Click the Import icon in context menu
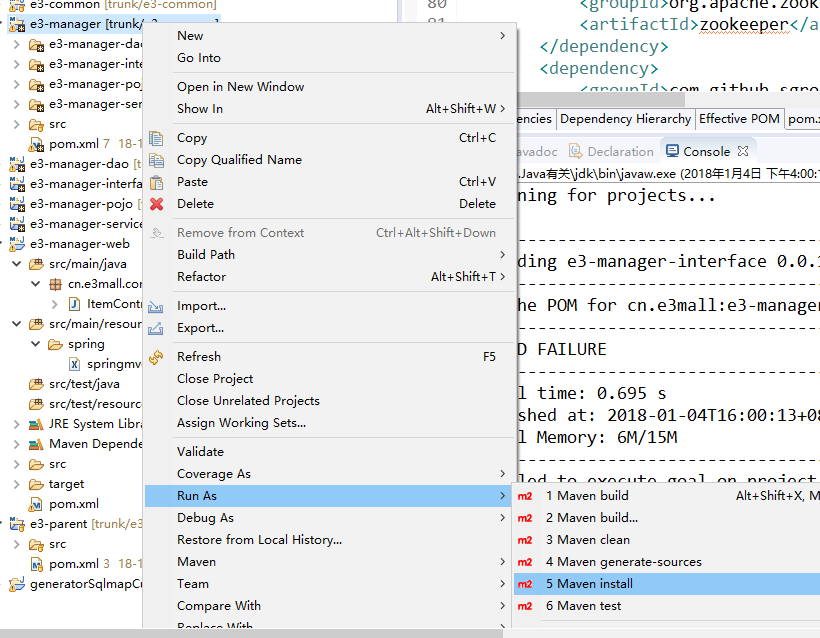The height and width of the screenshot is (638, 820). coord(156,306)
